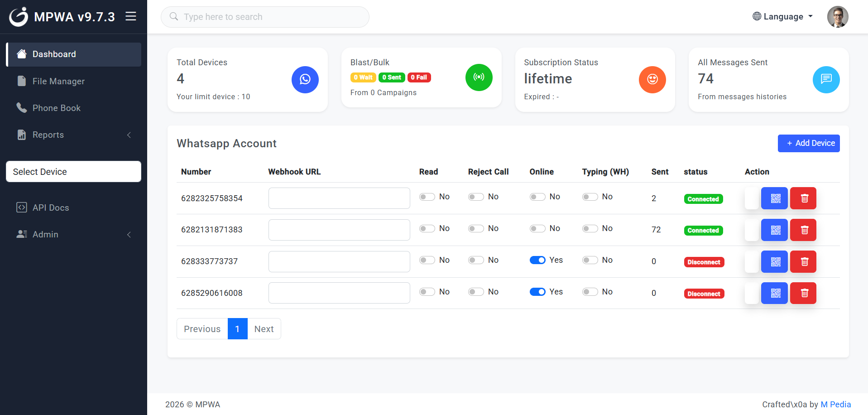This screenshot has height=415, width=868.
Task: Click the broadcast icon in Blast/Bulk card
Action: pyautogui.click(x=479, y=77)
